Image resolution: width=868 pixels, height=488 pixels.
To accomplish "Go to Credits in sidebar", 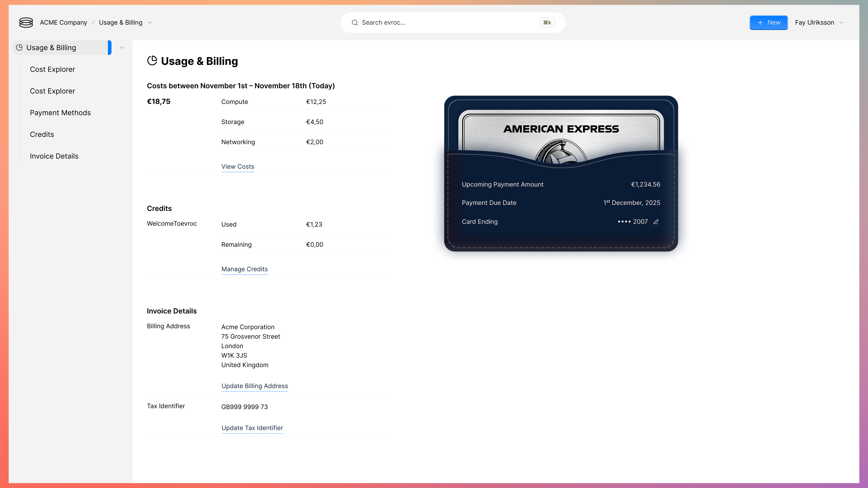I will click(42, 134).
